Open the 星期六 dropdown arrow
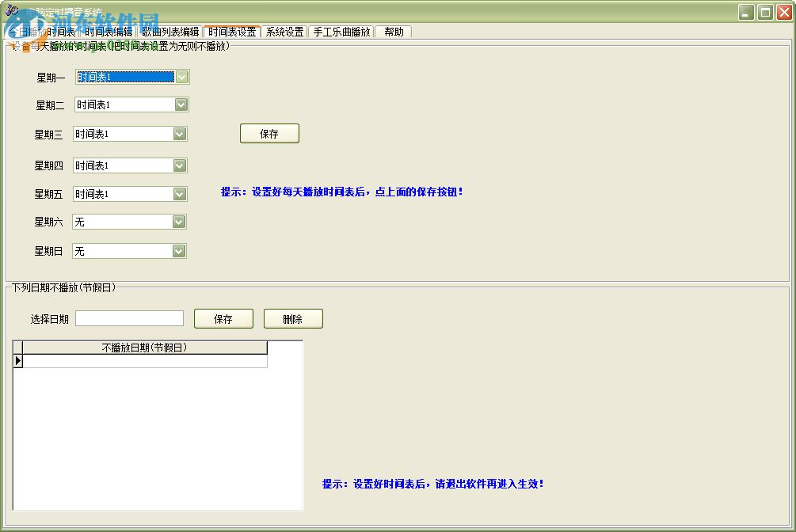 [179, 222]
